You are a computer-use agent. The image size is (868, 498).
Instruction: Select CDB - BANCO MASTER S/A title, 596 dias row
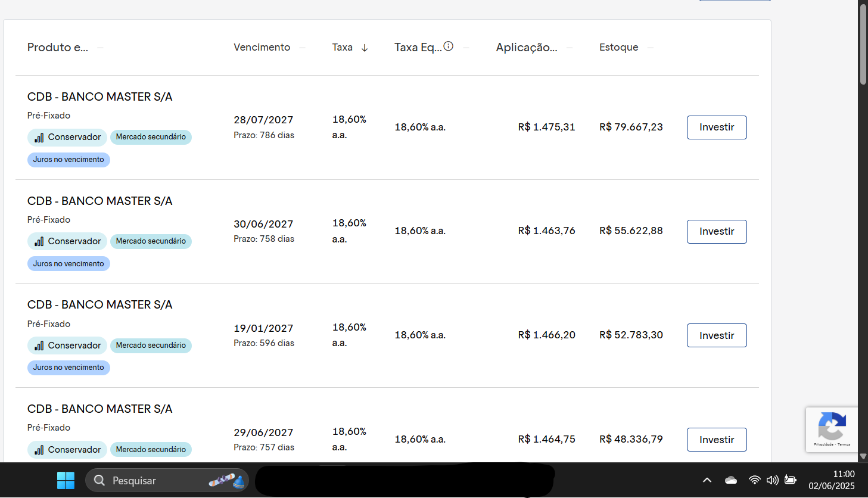(x=100, y=305)
